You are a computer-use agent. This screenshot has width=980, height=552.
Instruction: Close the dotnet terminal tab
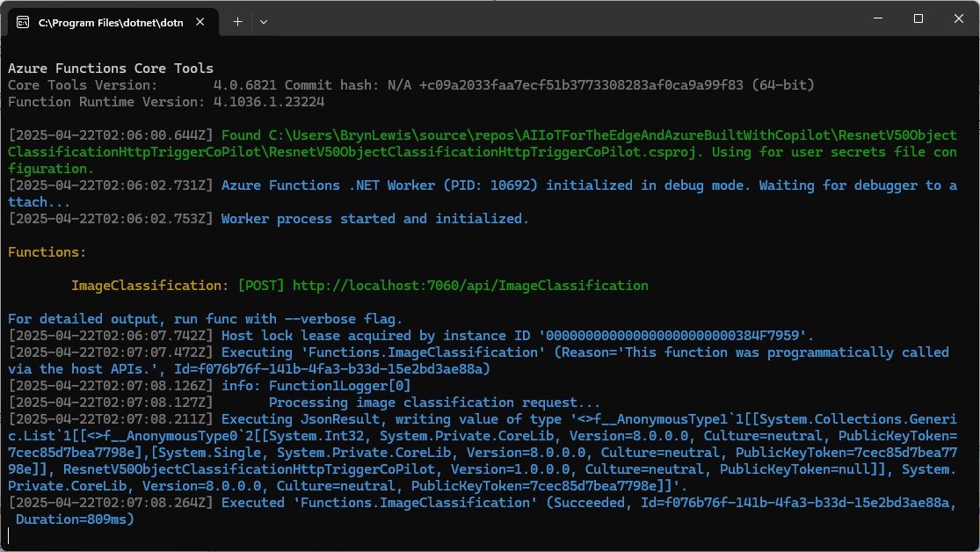[x=206, y=22]
